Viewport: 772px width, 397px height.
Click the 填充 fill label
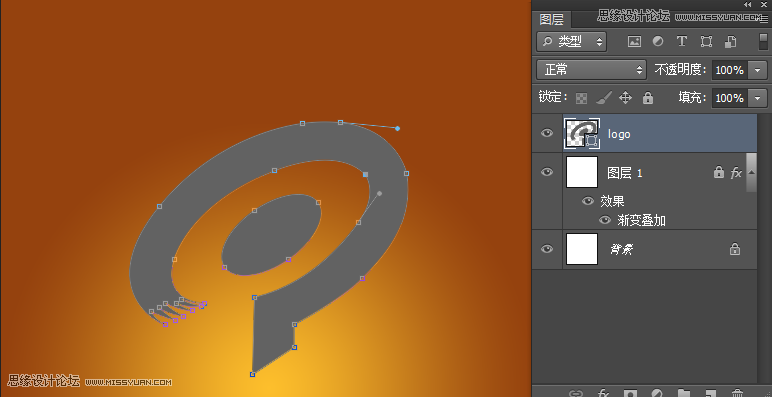pyautogui.click(x=693, y=98)
